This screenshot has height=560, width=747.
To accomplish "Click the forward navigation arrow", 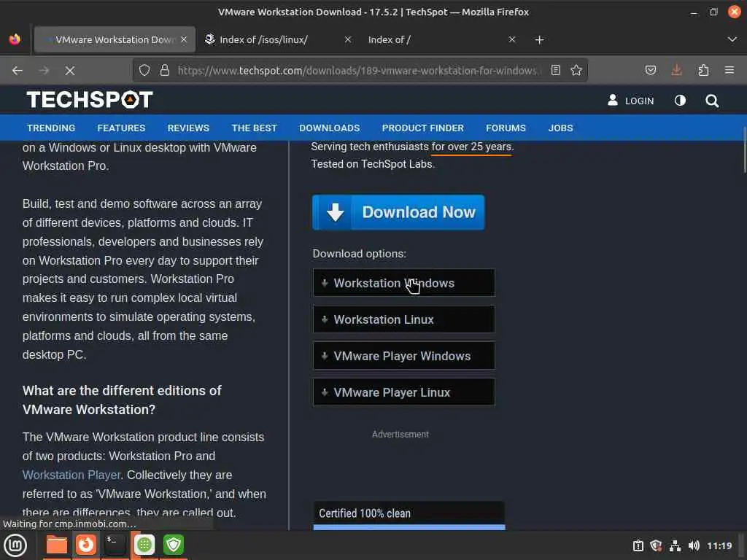I will point(44,71).
